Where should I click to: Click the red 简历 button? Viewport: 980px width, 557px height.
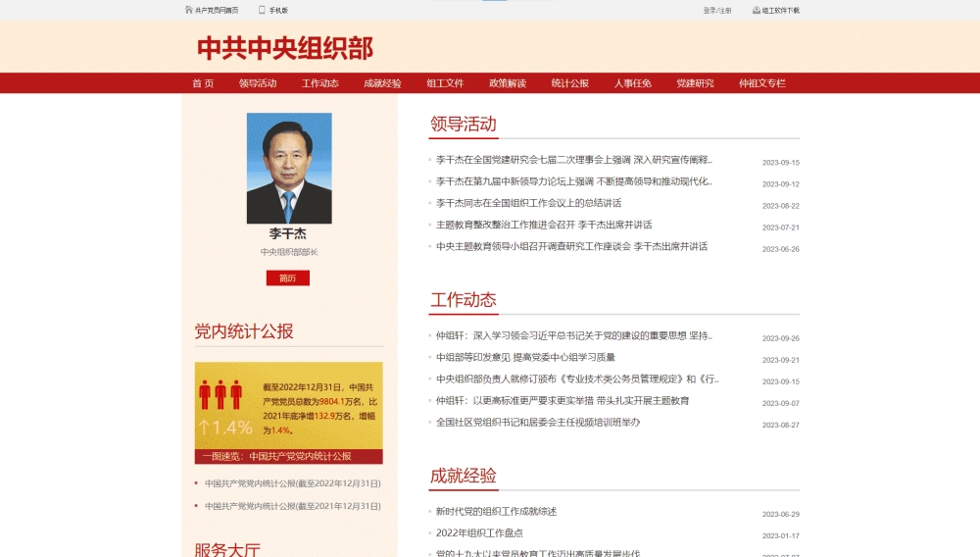[x=287, y=278]
